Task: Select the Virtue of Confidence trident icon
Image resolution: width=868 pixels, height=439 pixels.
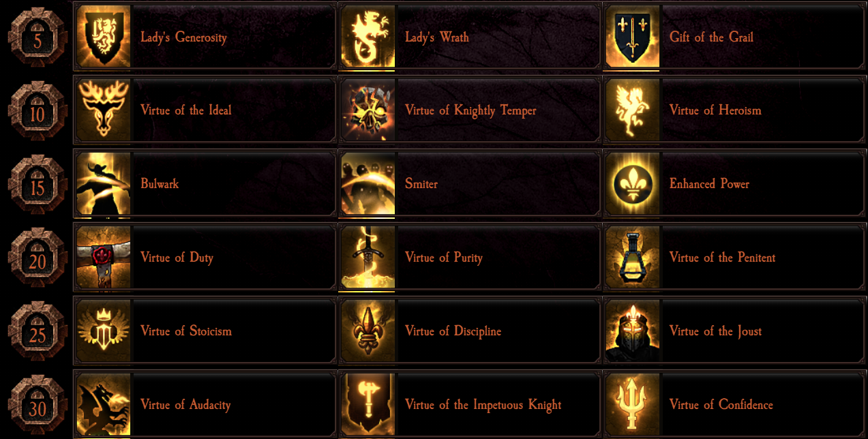Action: [x=632, y=405]
